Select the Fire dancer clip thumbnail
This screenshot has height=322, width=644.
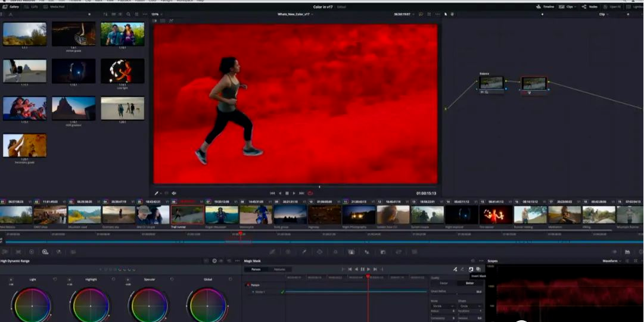[496, 214]
